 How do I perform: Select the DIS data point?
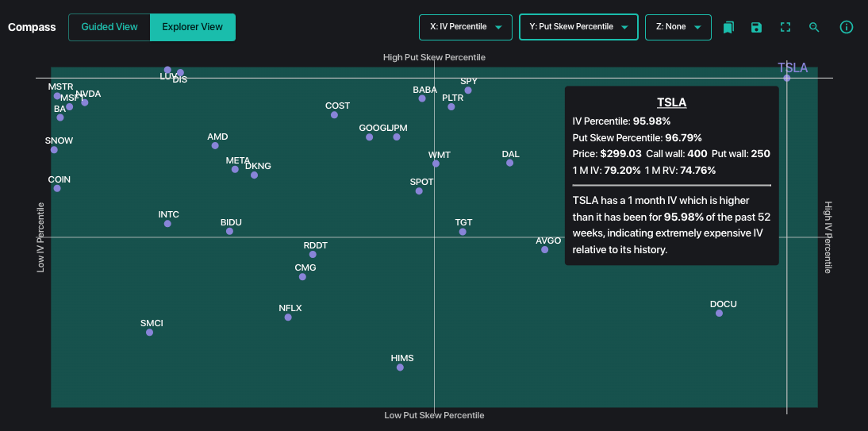click(180, 72)
